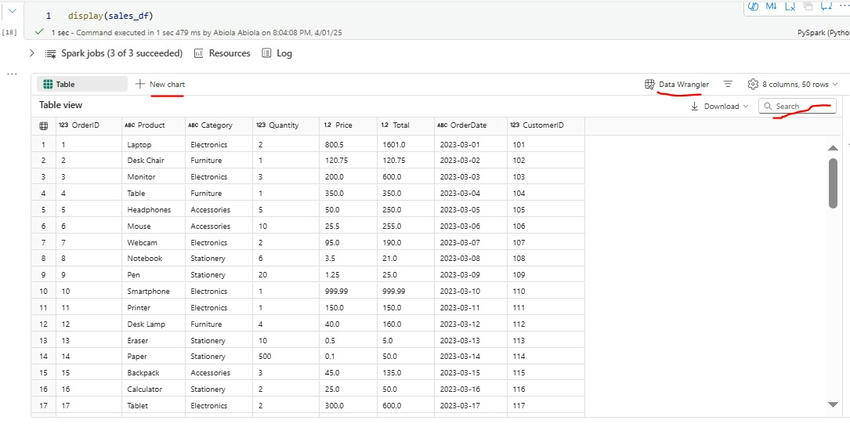
Task: Collapse the code cell with the chevron
Action: click(x=12, y=11)
